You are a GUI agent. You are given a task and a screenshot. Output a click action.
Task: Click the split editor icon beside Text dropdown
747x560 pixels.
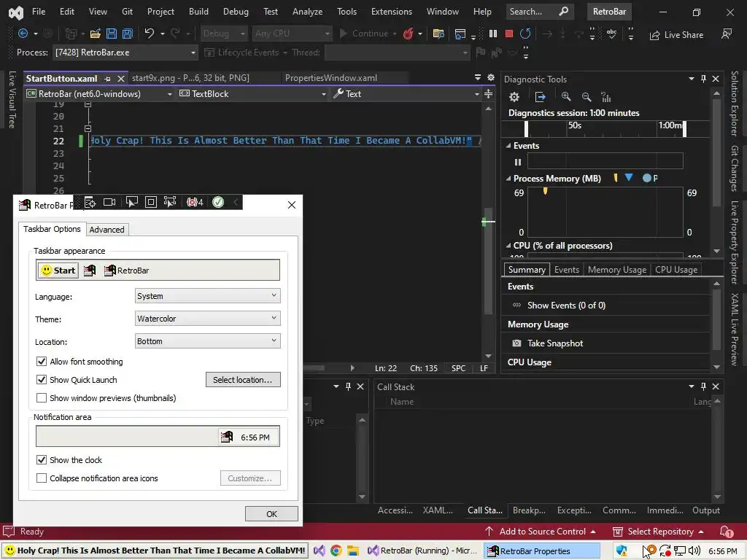(x=488, y=94)
